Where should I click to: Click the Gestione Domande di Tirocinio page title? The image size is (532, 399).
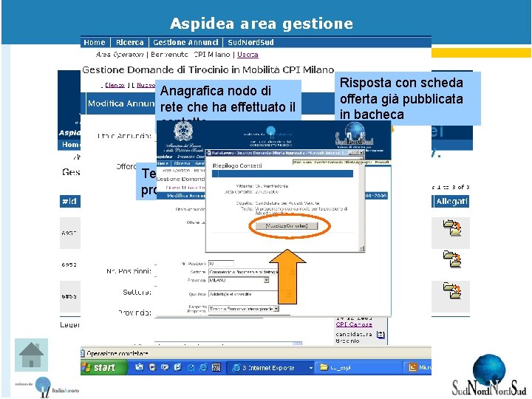(x=208, y=70)
